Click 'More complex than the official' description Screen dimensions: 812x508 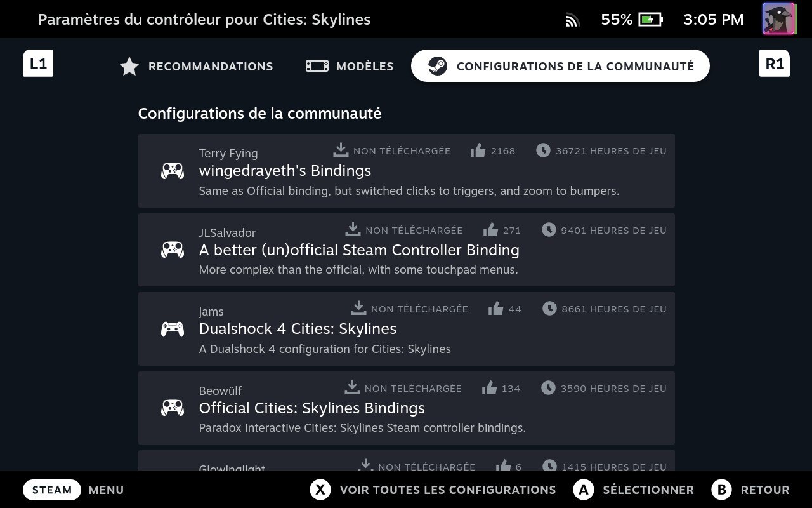coord(358,270)
